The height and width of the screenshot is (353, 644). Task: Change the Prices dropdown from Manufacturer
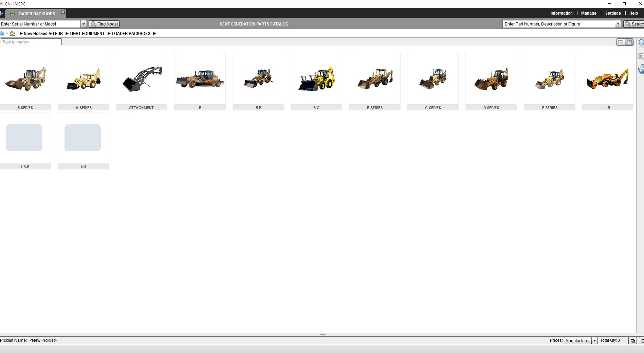(x=595, y=340)
